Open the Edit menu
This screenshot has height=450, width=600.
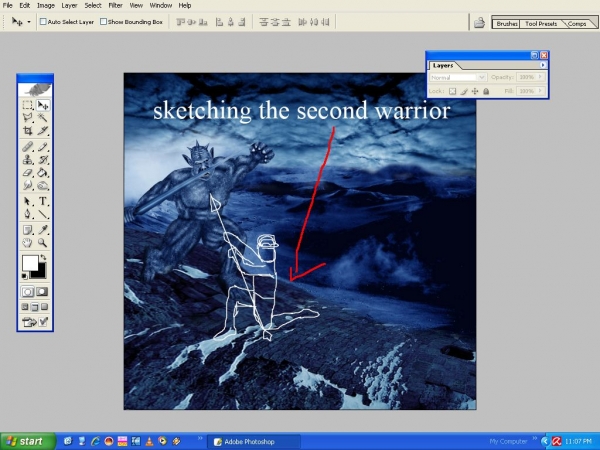pyautogui.click(x=25, y=5)
